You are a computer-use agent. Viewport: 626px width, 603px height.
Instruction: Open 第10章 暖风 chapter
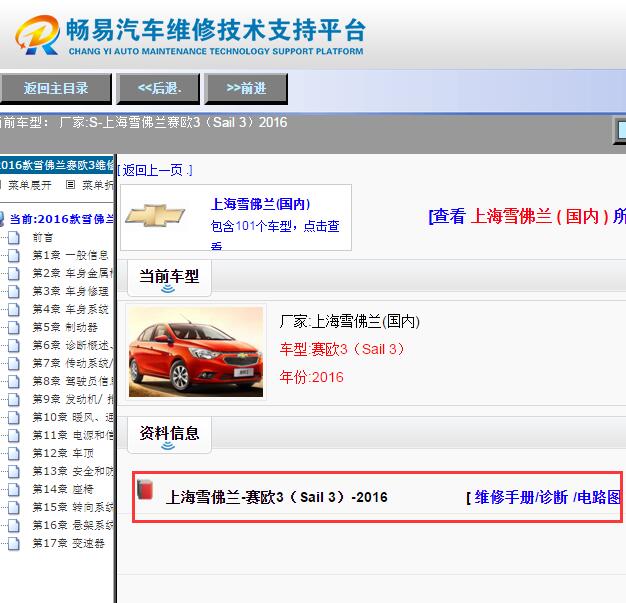pyautogui.click(x=73, y=417)
